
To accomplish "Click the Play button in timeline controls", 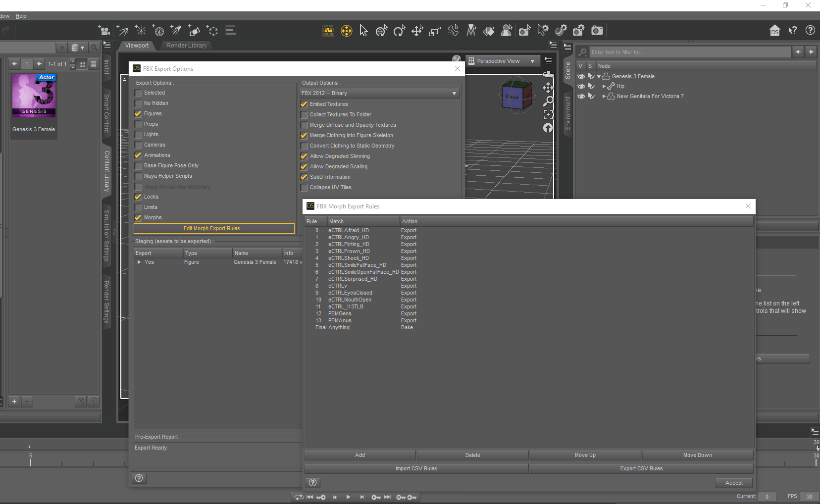I will click(348, 497).
